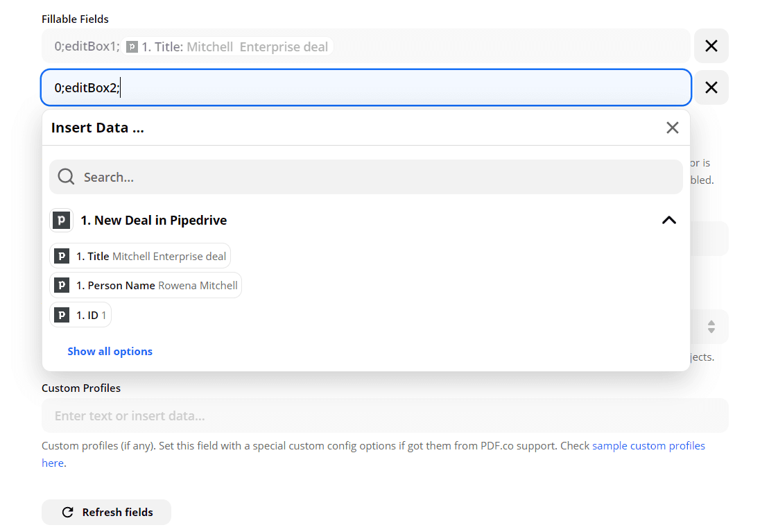Click the Pipedrive icon on the Title token

pos(62,255)
